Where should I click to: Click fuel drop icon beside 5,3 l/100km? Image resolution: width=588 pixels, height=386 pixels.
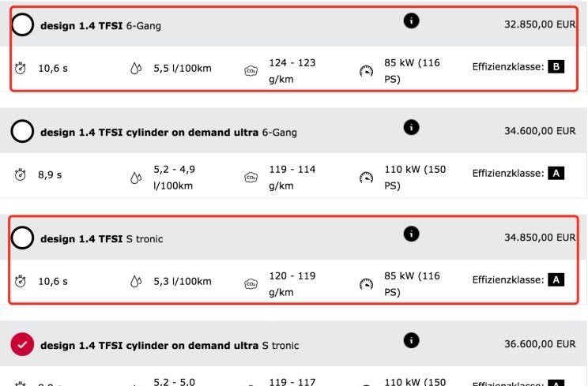point(136,282)
